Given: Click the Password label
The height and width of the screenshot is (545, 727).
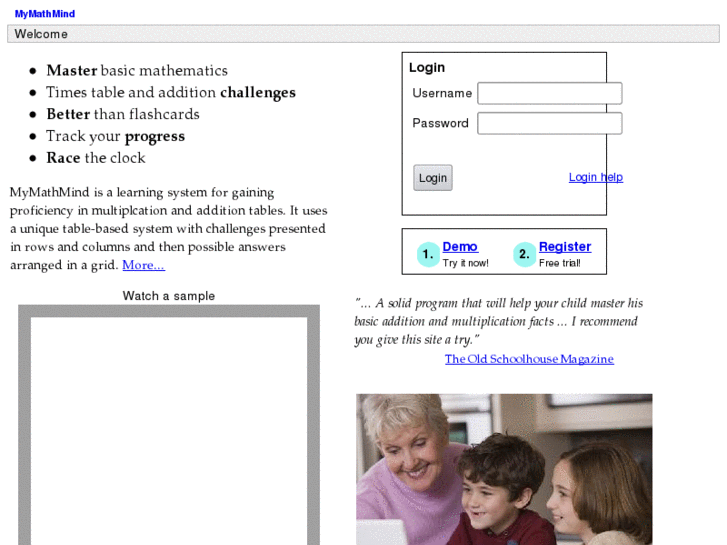Looking at the screenshot, I should click(x=440, y=123).
